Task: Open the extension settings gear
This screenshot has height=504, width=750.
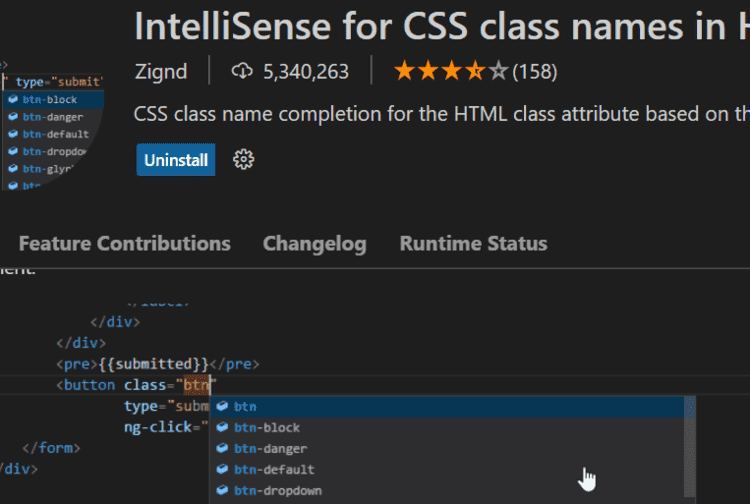Action: (x=243, y=159)
